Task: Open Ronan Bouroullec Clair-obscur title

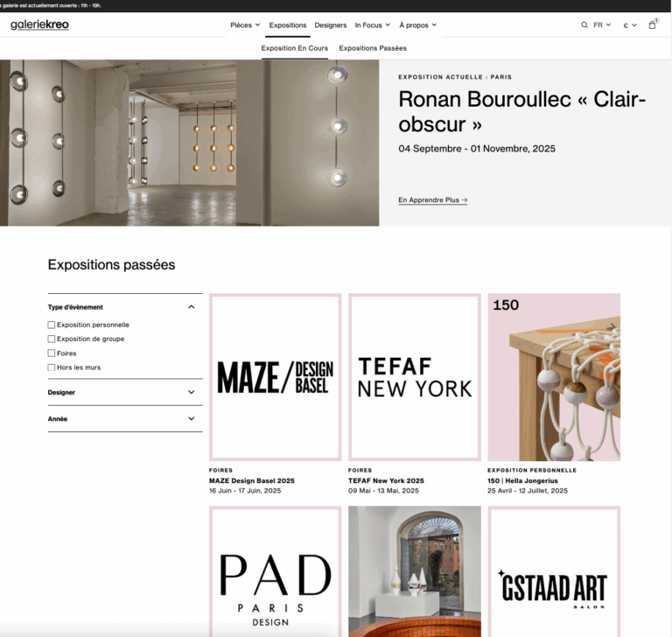Action: [x=521, y=111]
